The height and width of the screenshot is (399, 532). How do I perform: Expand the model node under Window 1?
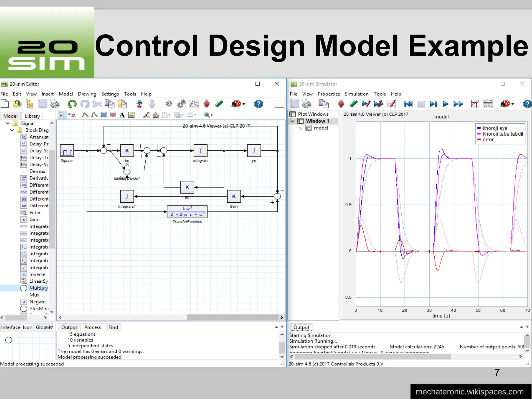pos(300,128)
